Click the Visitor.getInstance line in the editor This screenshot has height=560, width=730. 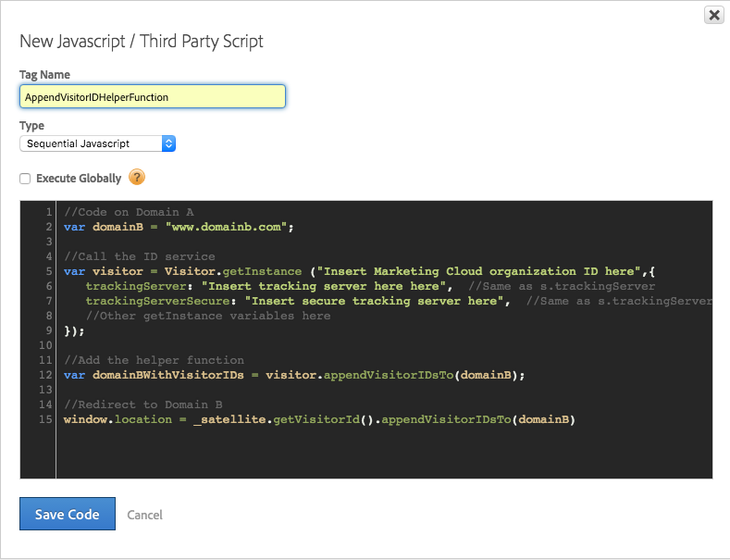(359, 271)
